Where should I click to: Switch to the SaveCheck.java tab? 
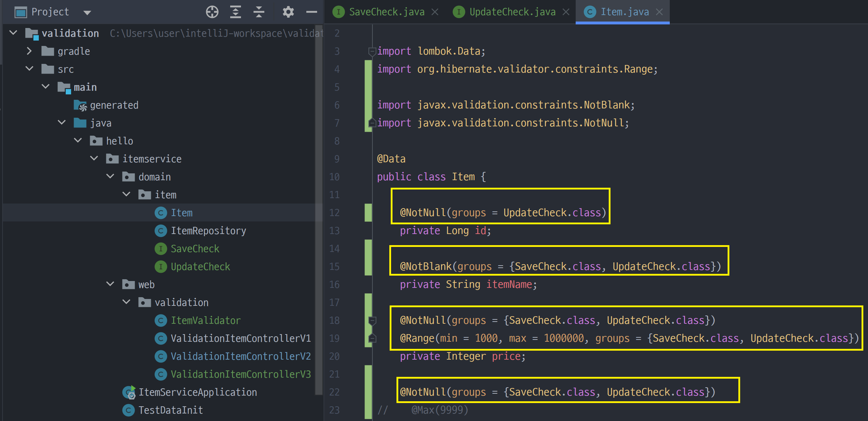pyautogui.click(x=386, y=12)
